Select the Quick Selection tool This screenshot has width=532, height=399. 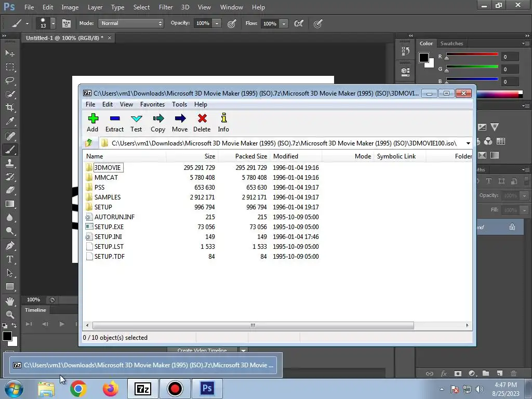10,94
